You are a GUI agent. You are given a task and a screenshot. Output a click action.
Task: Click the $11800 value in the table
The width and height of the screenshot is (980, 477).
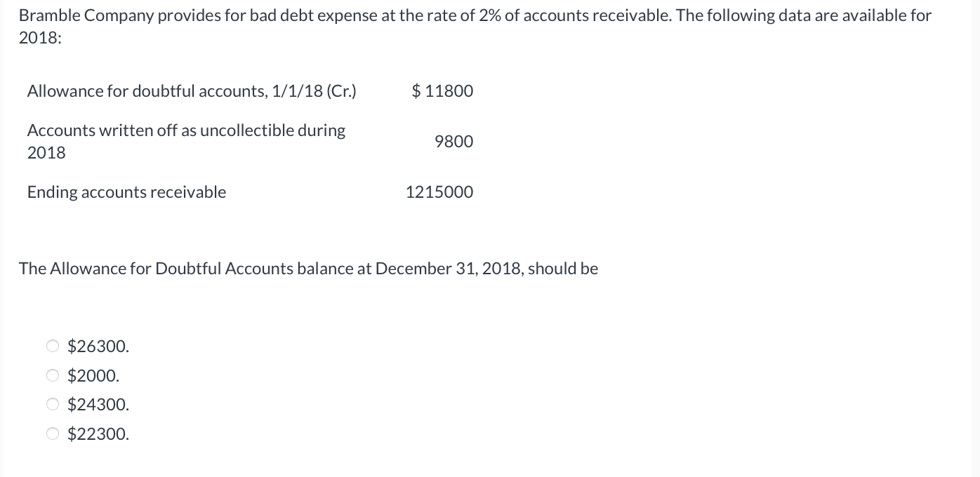pyautogui.click(x=442, y=90)
